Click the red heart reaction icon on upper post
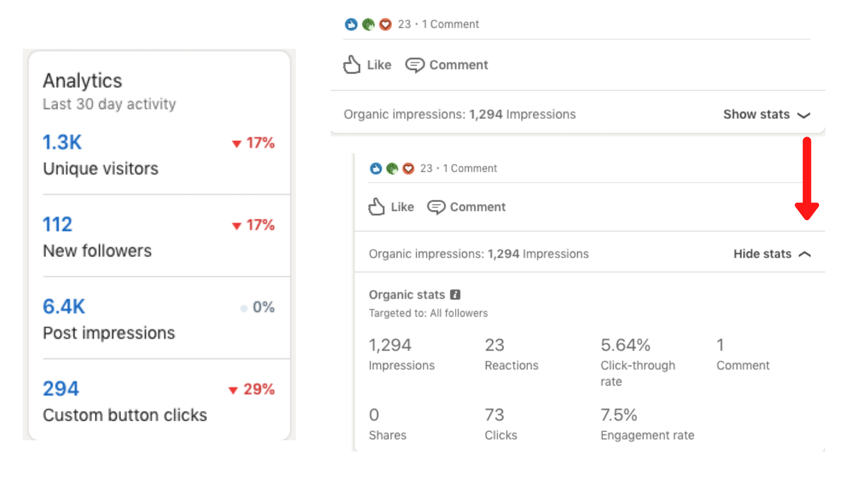Screen dimensions: 868x488 pyautogui.click(x=385, y=24)
